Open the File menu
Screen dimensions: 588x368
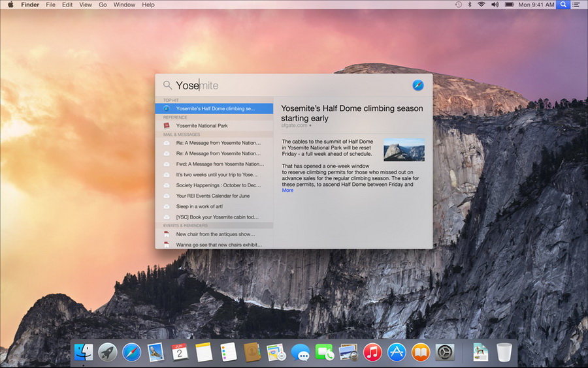click(50, 5)
